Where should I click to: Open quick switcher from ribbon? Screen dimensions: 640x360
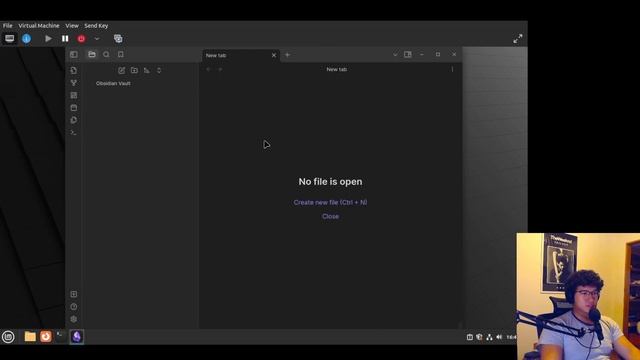[74, 71]
